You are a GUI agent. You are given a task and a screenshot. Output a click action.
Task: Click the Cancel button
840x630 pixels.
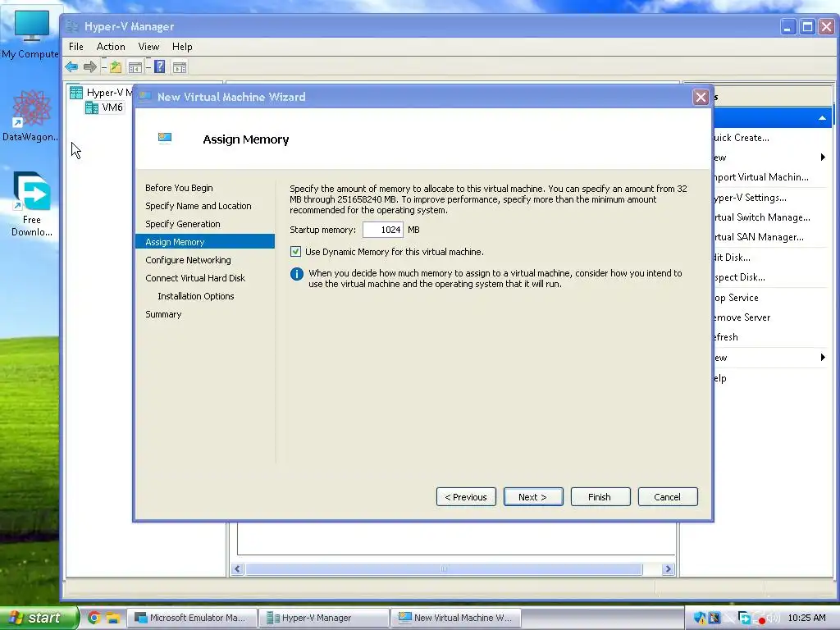pyautogui.click(x=668, y=496)
